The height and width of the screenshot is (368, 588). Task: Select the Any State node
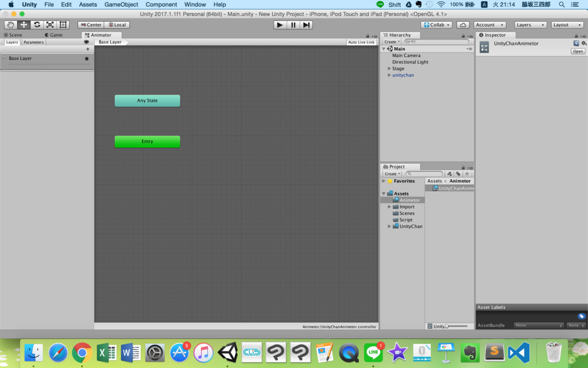(148, 101)
